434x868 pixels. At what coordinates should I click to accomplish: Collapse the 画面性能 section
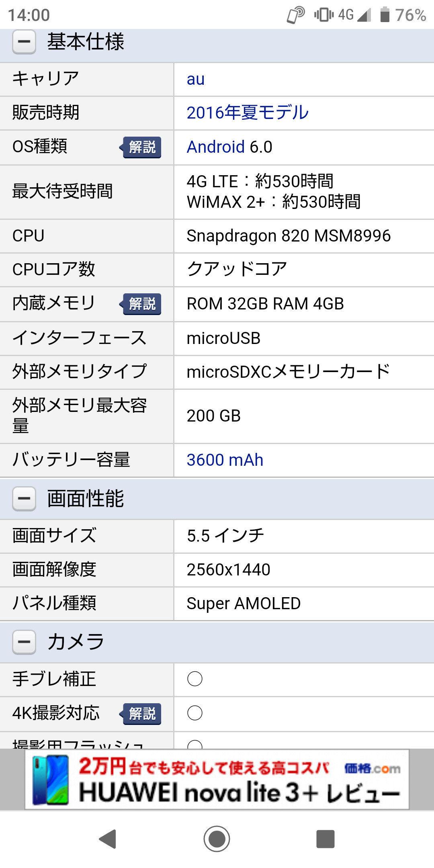24,499
